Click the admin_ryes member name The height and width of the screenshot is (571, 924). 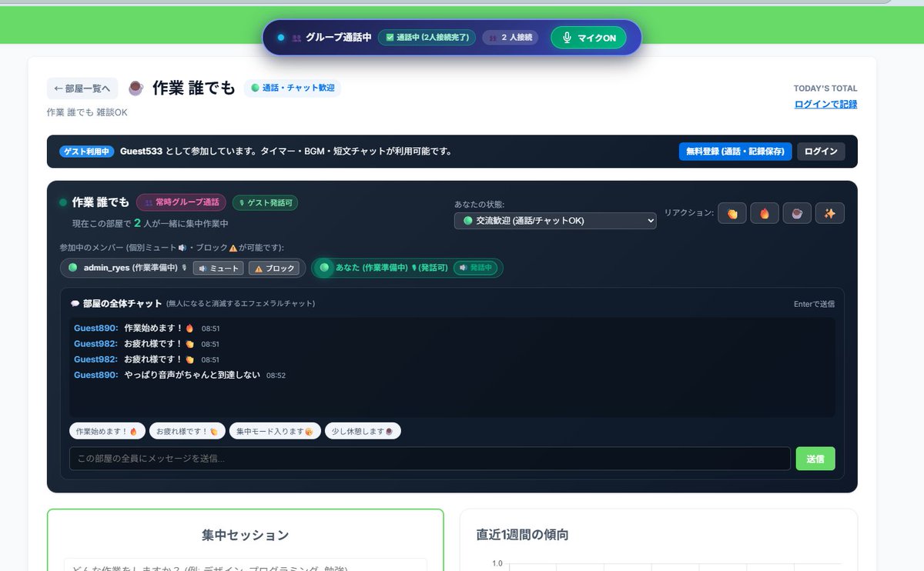pyautogui.click(x=106, y=268)
